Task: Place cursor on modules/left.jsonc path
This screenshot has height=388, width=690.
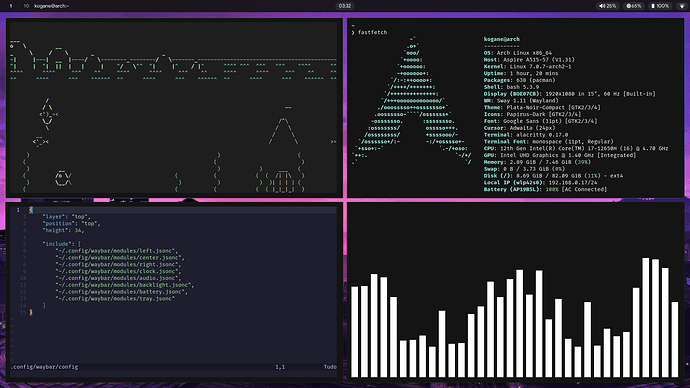Action: click(117, 251)
